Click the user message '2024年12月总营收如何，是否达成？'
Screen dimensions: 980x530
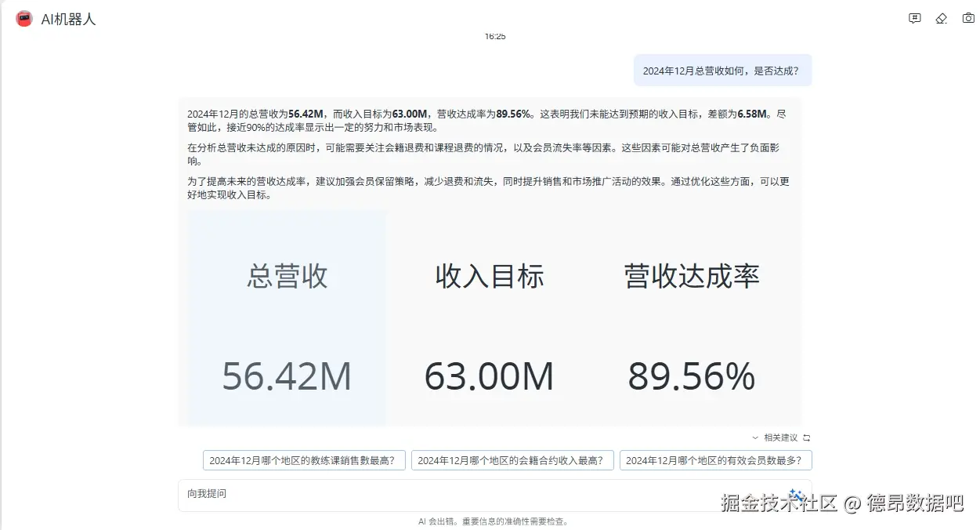(721, 71)
